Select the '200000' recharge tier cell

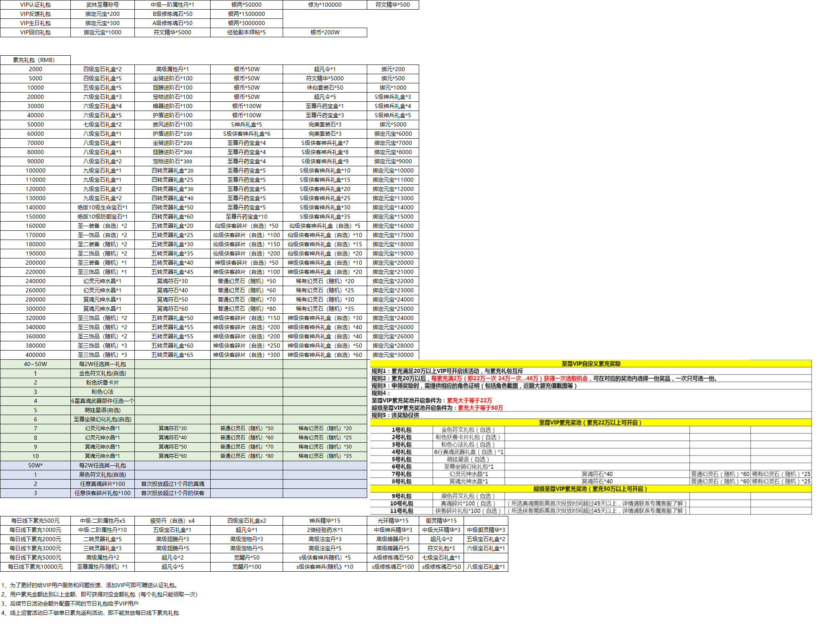point(35,263)
